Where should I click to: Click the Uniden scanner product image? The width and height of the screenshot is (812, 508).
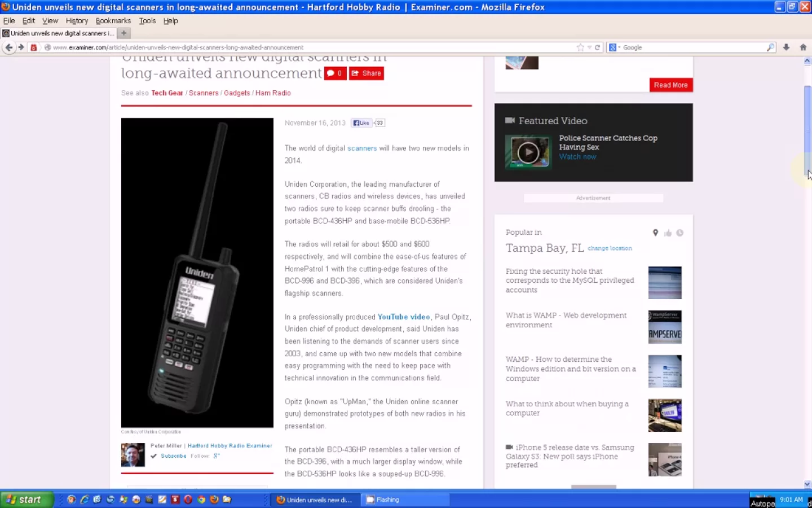[x=197, y=273]
